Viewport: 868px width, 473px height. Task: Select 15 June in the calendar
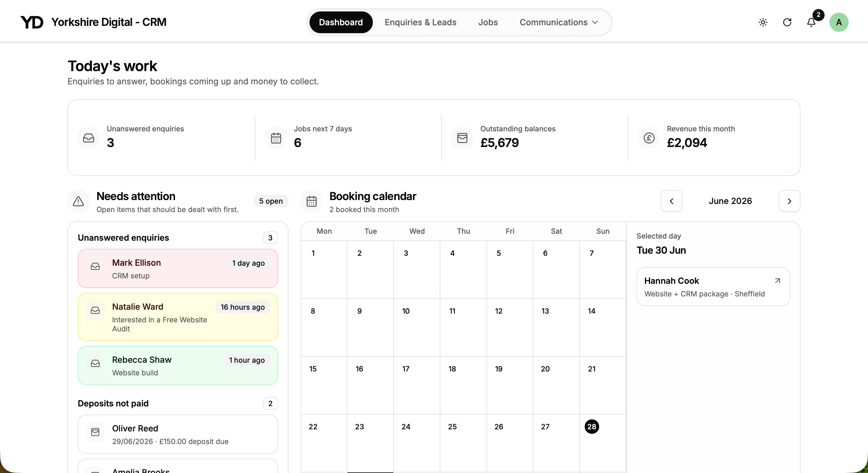point(324,385)
